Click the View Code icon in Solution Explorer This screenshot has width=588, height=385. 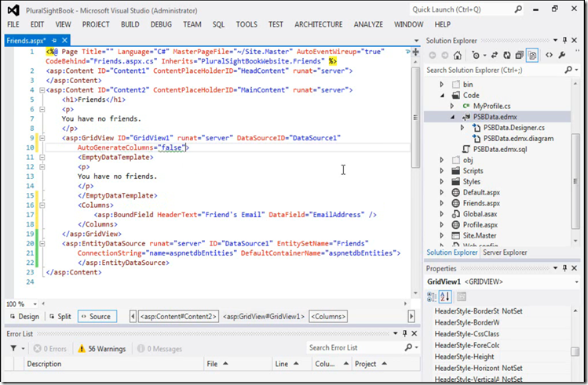click(x=549, y=56)
